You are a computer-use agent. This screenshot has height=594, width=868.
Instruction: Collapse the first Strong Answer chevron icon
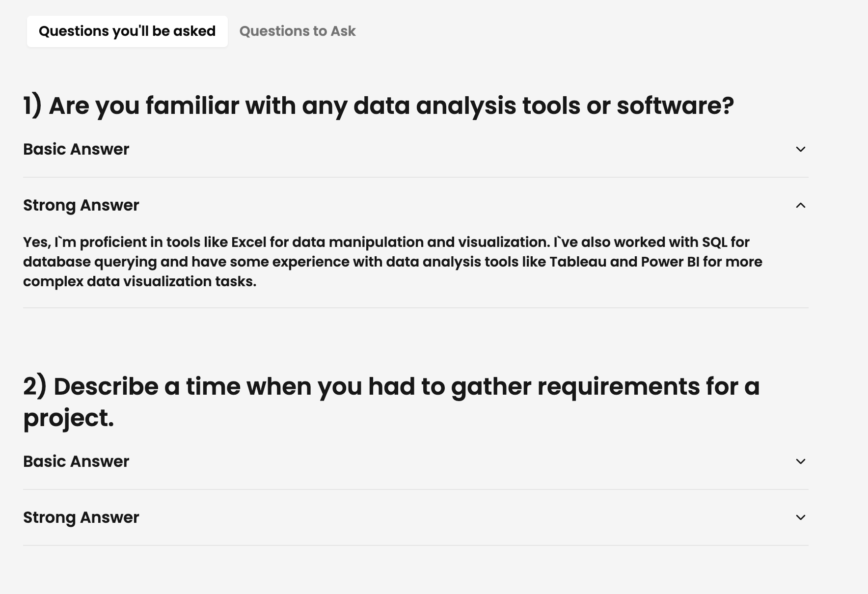point(800,205)
